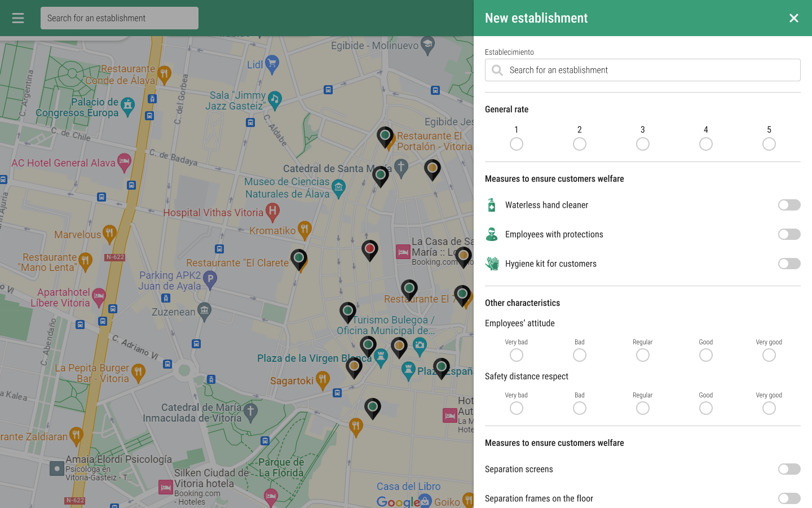Toggle Employees with protections on
Screen dimensions: 812x508
pos(789,234)
